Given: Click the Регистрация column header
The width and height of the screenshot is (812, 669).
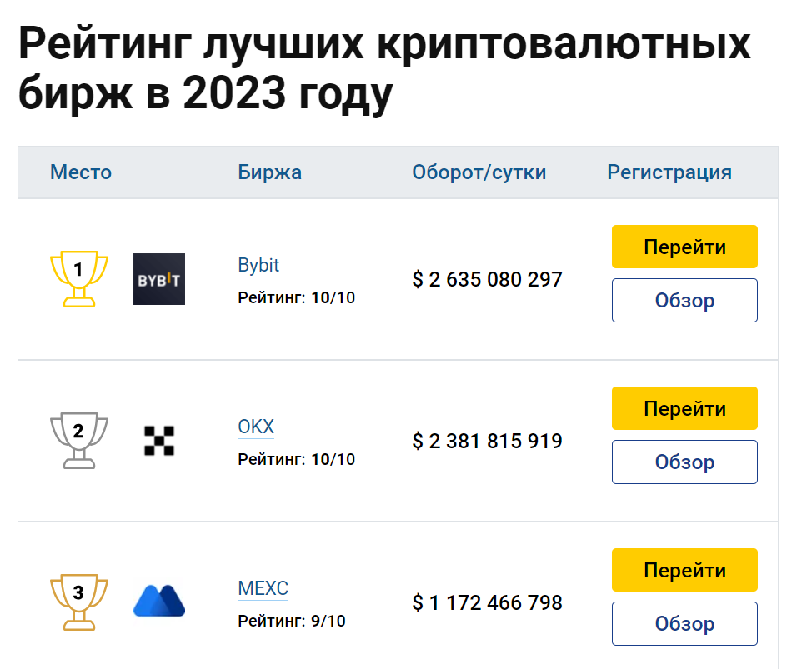Looking at the screenshot, I should pyautogui.click(x=669, y=172).
